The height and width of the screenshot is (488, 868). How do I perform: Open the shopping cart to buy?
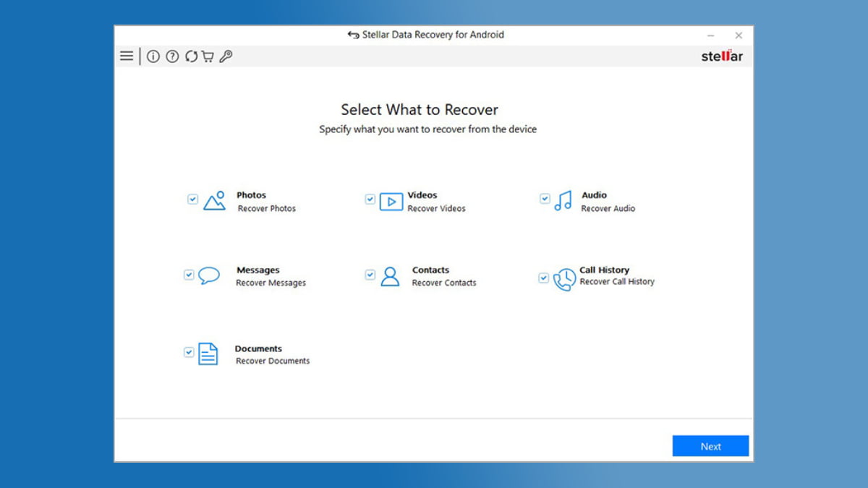[x=208, y=56]
